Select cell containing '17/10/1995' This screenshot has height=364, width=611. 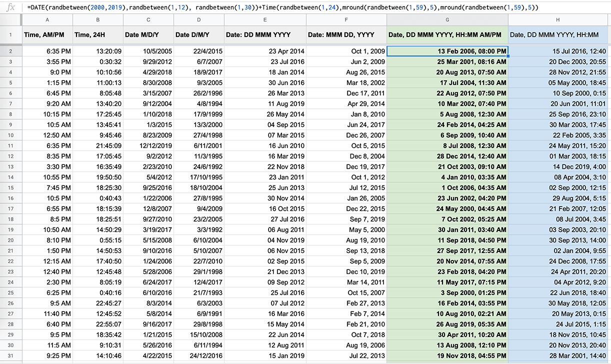[199, 177]
